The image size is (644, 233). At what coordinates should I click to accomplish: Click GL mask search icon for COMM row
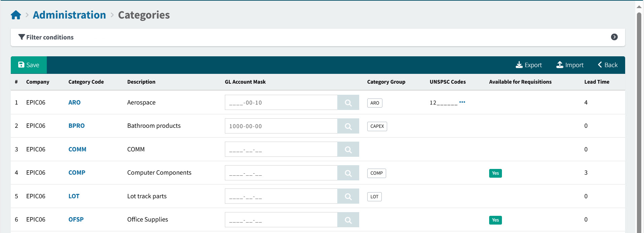coord(348,149)
